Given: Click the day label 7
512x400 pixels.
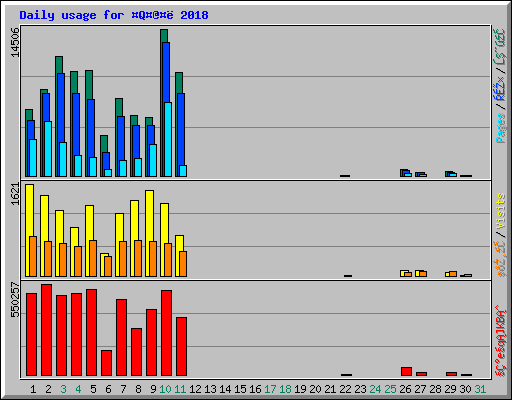Looking at the screenshot, I should pos(123,389).
